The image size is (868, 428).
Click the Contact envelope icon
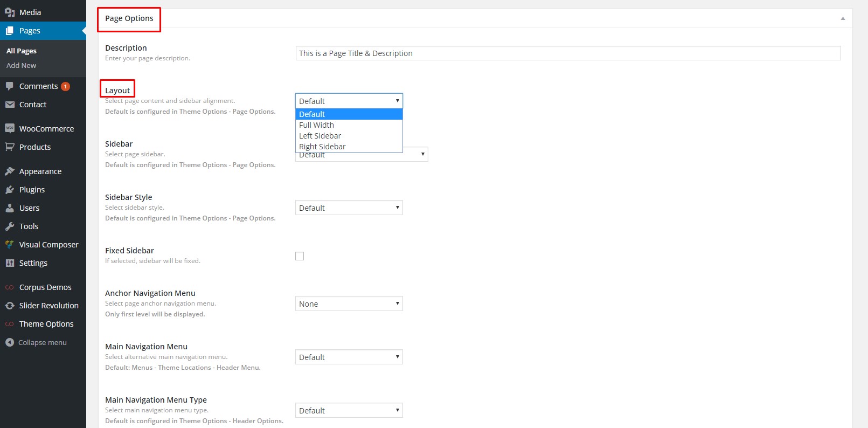[x=10, y=105]
